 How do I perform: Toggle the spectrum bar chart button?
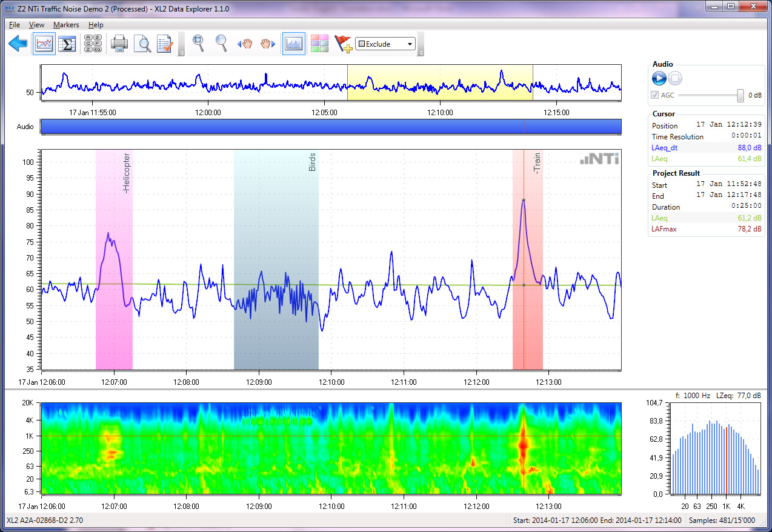(x=293, y=44)
